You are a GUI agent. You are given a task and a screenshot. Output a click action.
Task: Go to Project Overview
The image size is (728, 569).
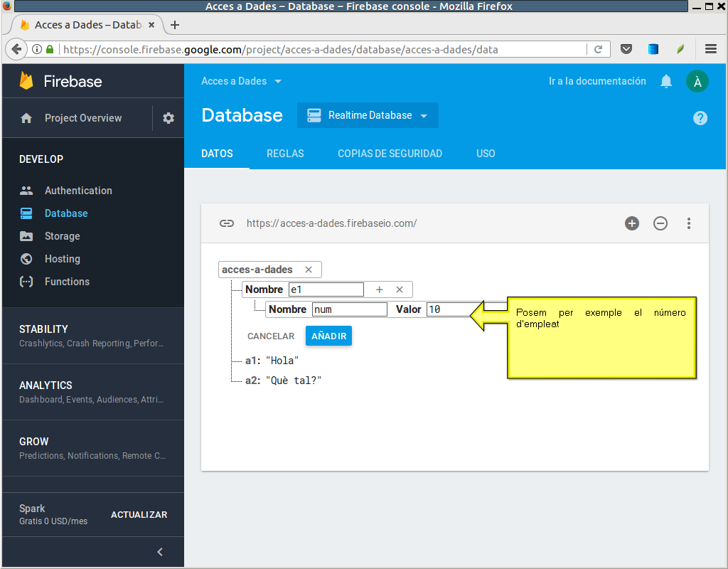pyautogui.click(x=83, y=118)
